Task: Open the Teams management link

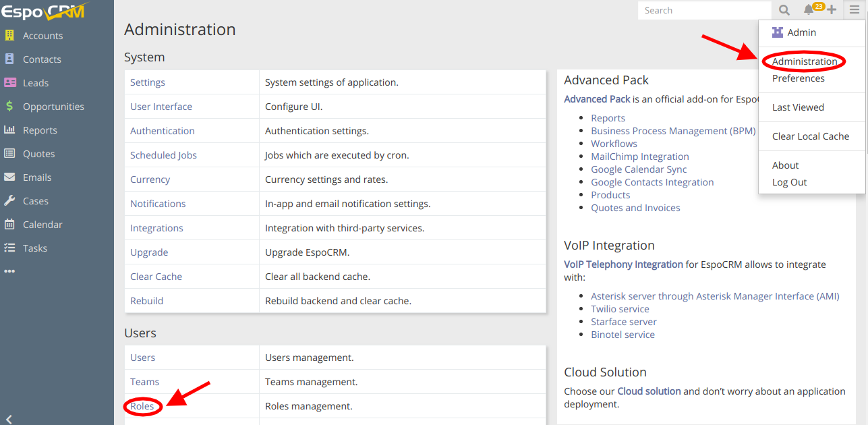Action: (x=145, y=382)
